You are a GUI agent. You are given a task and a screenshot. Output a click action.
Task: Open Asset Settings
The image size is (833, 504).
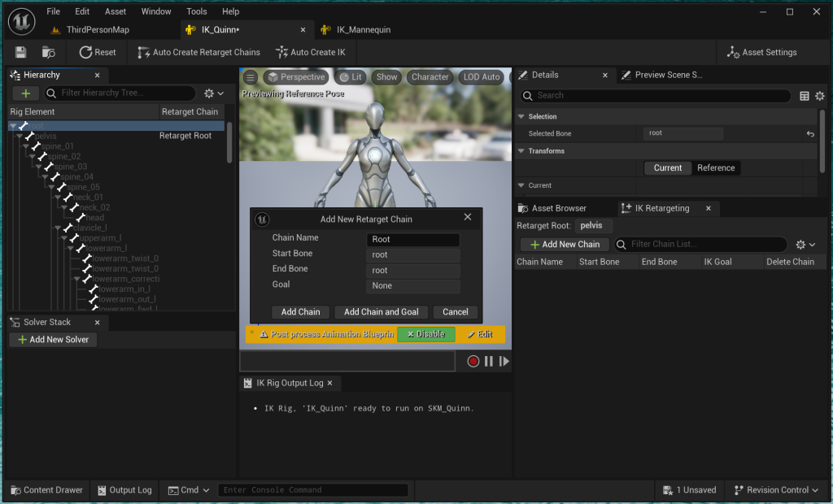[761, 52]
